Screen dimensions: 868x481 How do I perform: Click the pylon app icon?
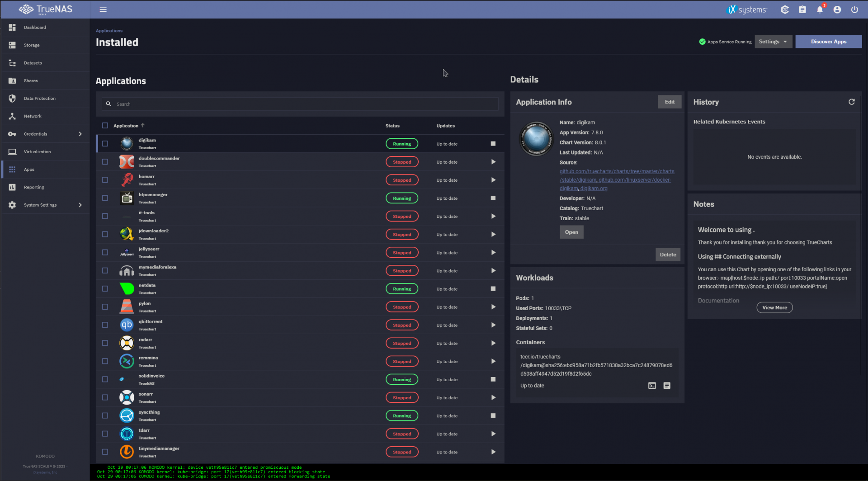click(x=127, y=307)
